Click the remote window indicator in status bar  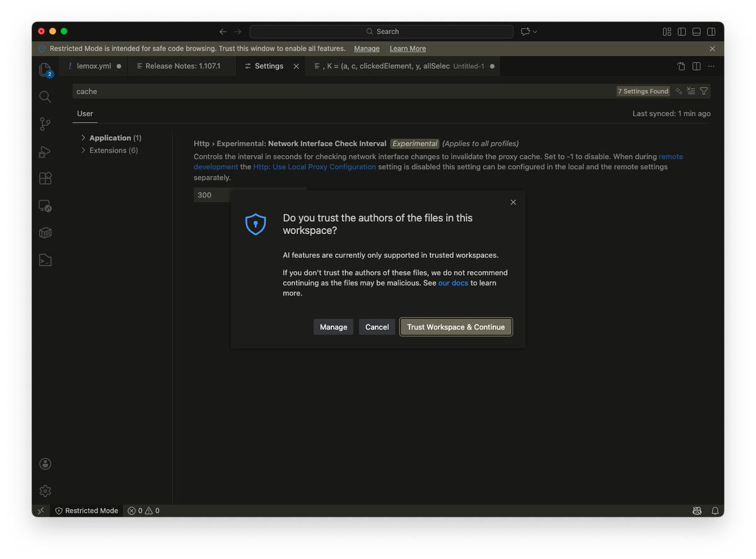click(41, 510)
